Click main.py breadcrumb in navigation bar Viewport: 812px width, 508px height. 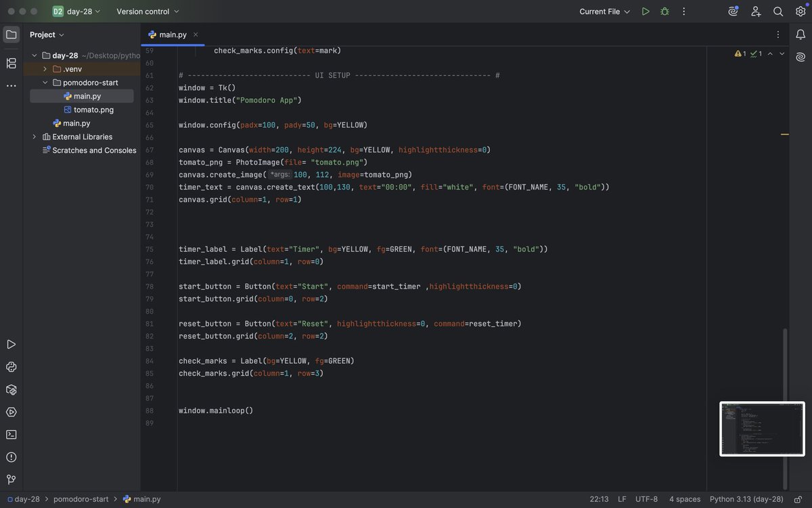click(x=143, y=499)
